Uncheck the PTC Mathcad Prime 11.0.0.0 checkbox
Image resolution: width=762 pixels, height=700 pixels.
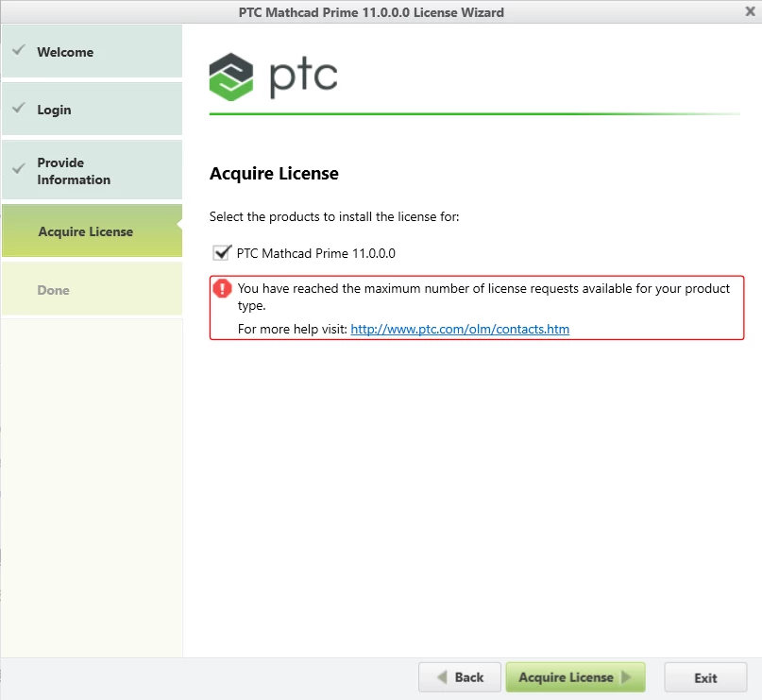[222, 253]
